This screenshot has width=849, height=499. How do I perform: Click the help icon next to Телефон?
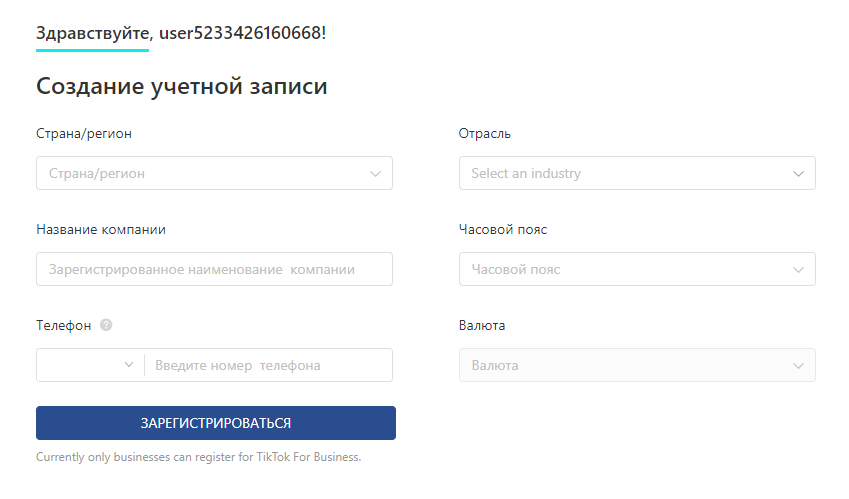point(106,325)
